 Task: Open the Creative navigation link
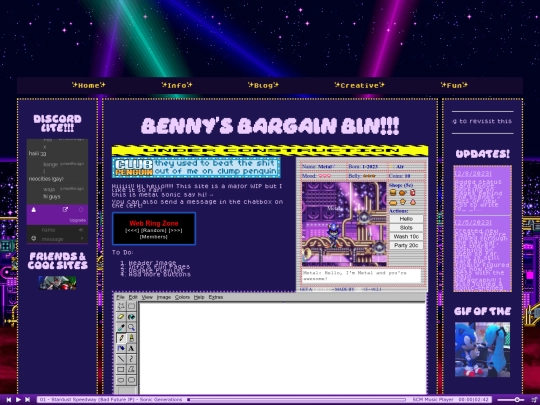(x=360, y=85)
